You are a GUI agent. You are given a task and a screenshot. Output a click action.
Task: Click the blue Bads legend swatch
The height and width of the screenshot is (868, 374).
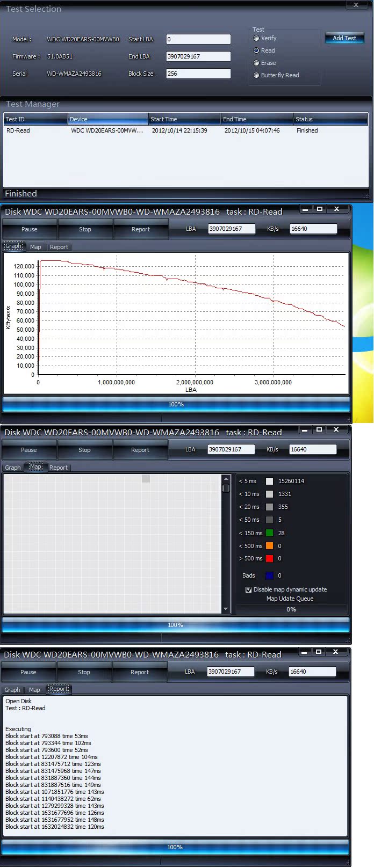[269, 575]
